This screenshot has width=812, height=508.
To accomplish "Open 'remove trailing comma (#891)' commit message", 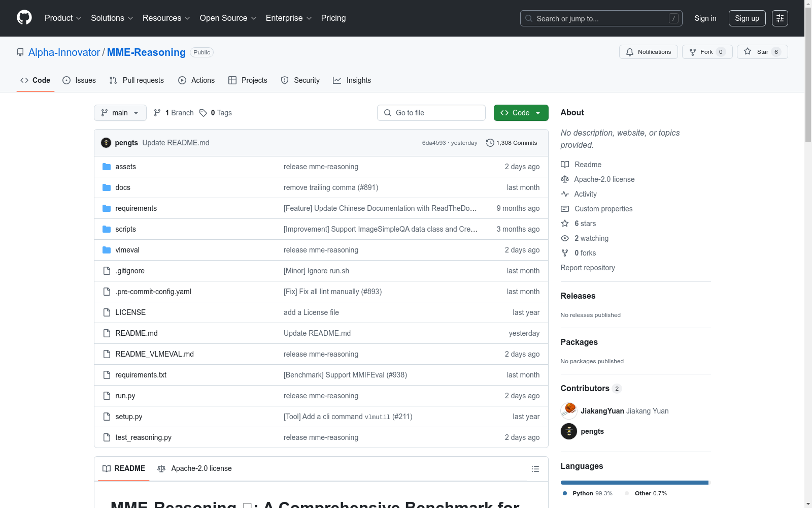I will 331,187.
